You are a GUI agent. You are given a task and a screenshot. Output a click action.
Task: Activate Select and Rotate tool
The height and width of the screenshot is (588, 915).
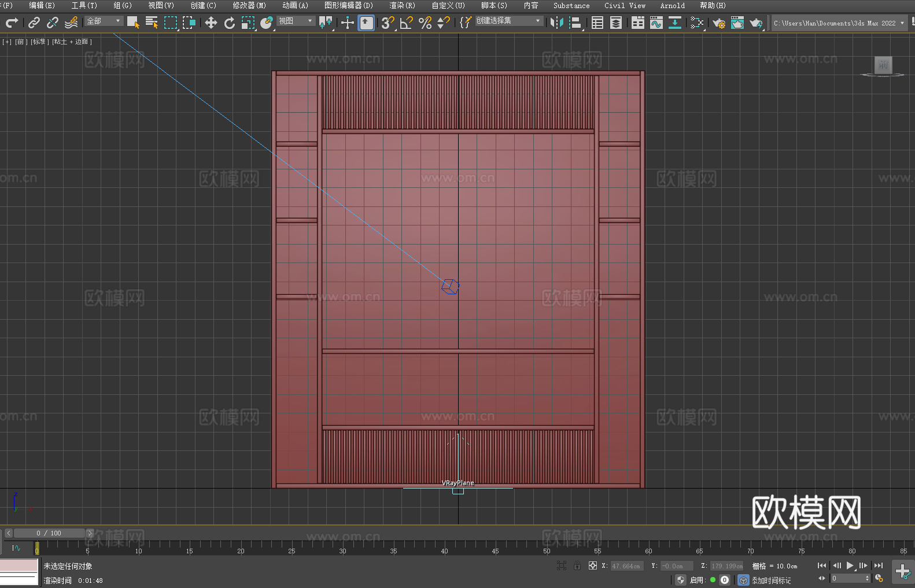pyautogui.click(x=230, y=23)
